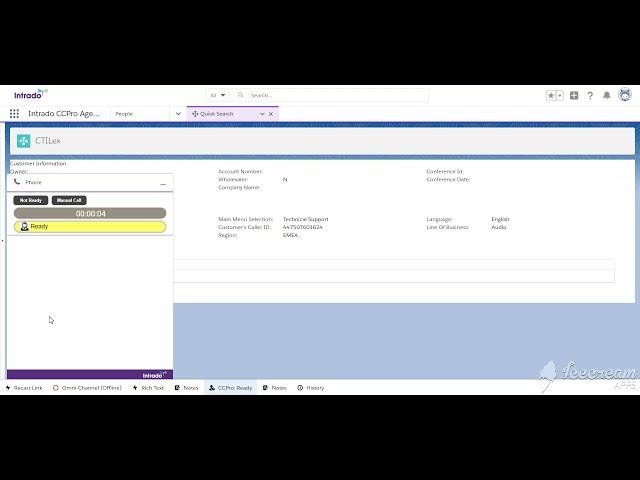Viewport: 640px width, 480px height.
Task: Expand the People navigation dropdown
Action: pos(178,114)
